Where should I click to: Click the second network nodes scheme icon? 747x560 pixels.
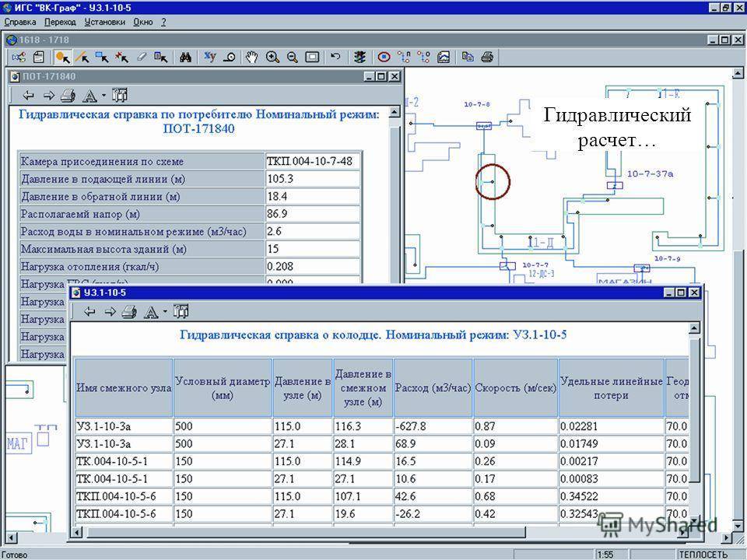(x=423, y=57)
